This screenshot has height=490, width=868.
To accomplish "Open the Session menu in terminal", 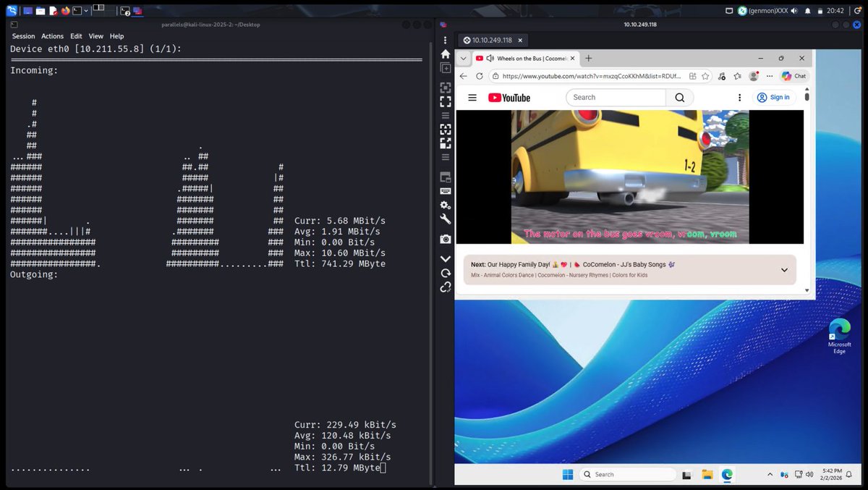I will pos(23,36).
